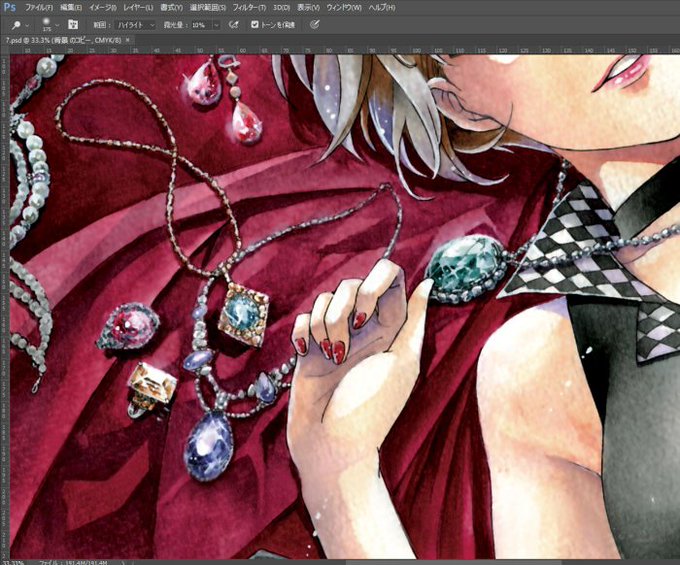Click the Photoshop Ps logo icon
This screenshot has height=565, width=680.
pos(10,7)
